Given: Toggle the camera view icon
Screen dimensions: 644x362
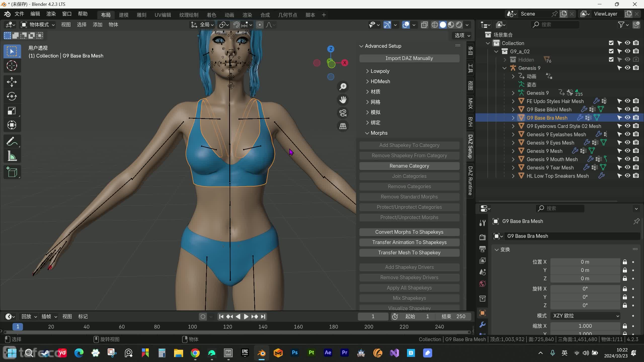Looking at the screenshot, I should [x=343, y=113].
